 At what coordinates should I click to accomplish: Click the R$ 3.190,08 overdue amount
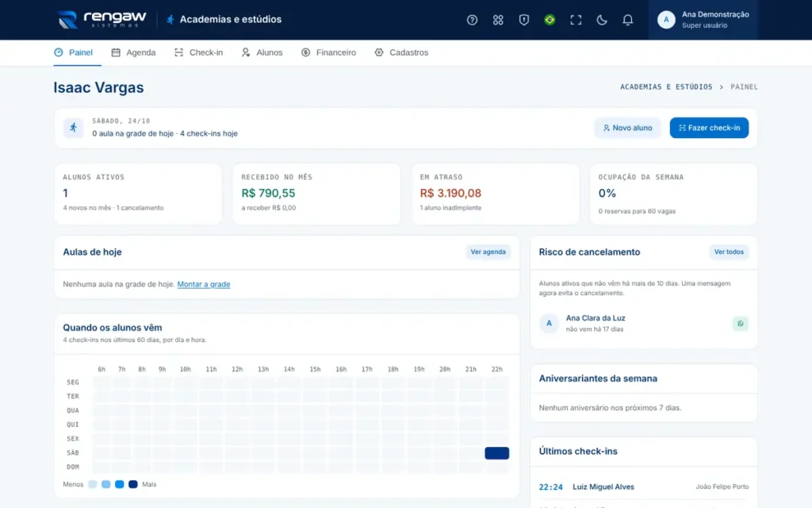(x=450, y=194)
